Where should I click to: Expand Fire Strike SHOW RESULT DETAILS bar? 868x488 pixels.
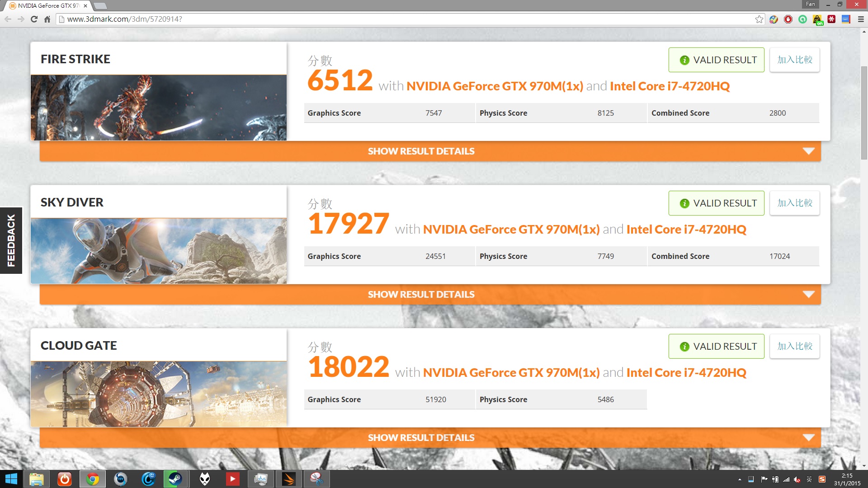coord(430,151)
